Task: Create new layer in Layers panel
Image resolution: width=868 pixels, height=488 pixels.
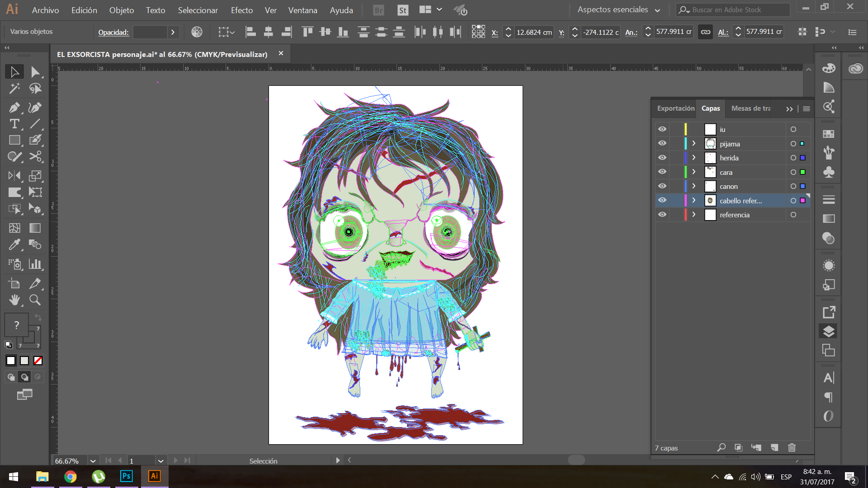Action: (x=774, y=447)
